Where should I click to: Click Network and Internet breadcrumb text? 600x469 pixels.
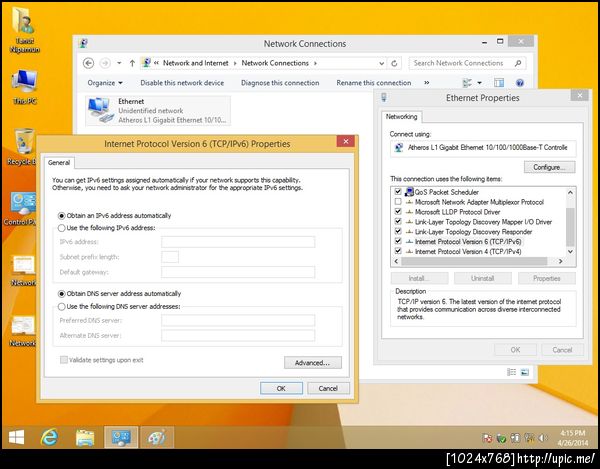tap(196, 63)
